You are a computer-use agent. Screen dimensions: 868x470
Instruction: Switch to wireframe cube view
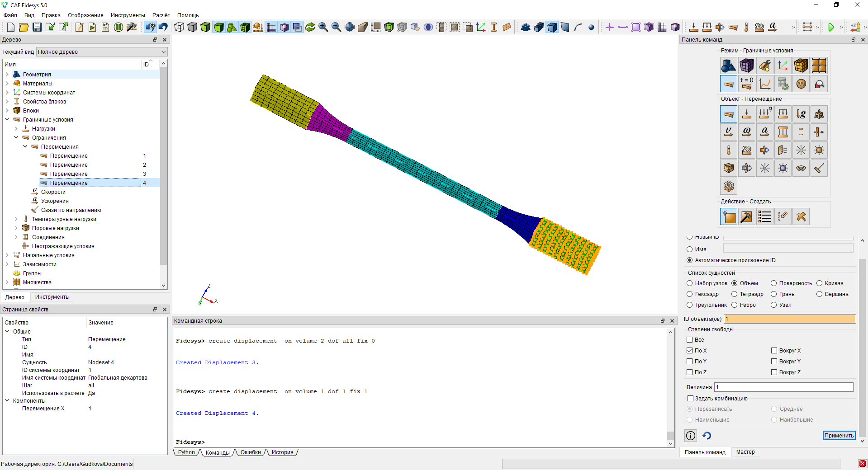[179, 27]
